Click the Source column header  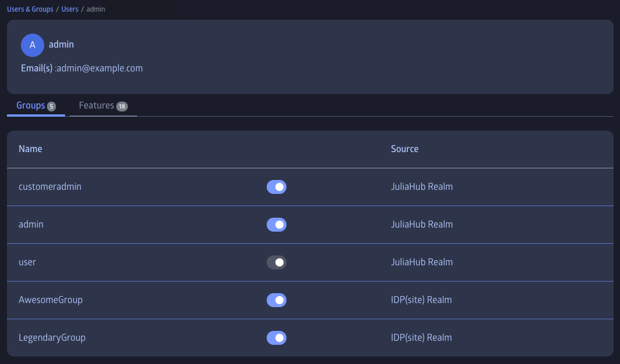click(404, 149)
